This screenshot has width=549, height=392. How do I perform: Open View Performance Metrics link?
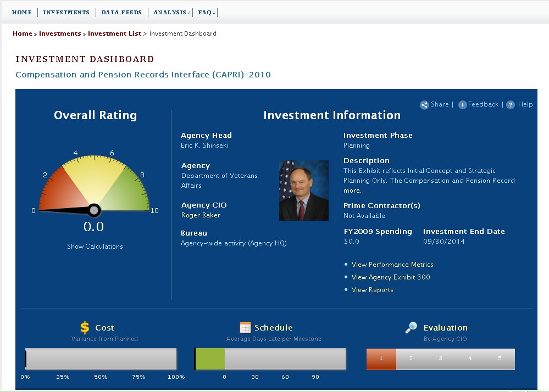[392, 265]
